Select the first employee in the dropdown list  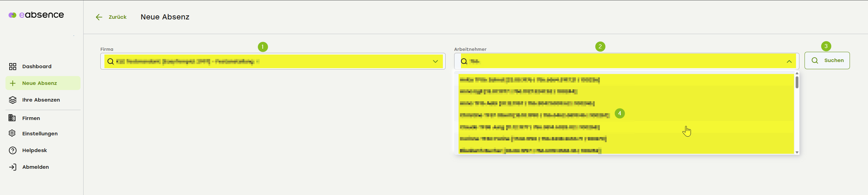pyautogui.click(x=530, y=80)
